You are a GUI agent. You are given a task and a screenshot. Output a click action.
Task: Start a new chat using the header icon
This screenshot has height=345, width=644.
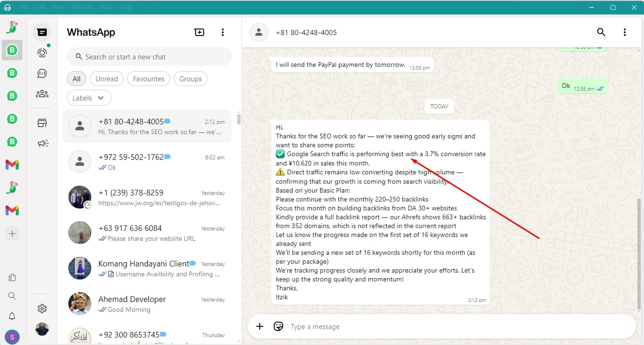(x=199, y=32)
